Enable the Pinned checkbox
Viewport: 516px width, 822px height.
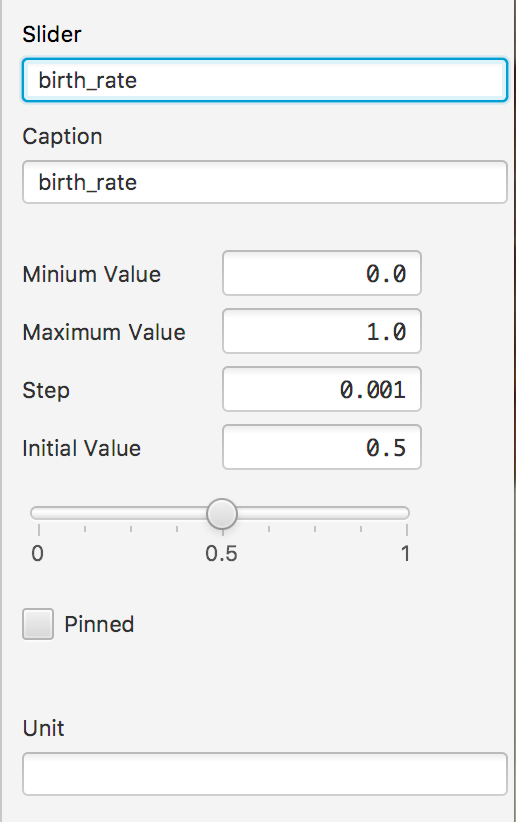[38, 624]
